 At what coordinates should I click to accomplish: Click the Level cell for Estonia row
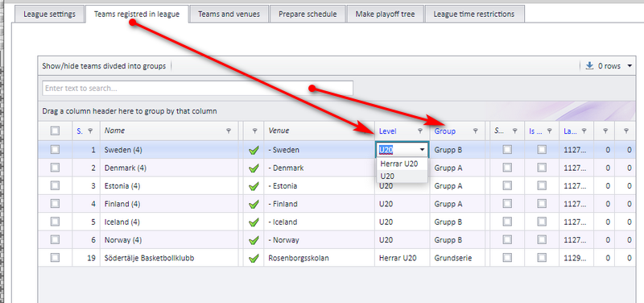[402, 186]
